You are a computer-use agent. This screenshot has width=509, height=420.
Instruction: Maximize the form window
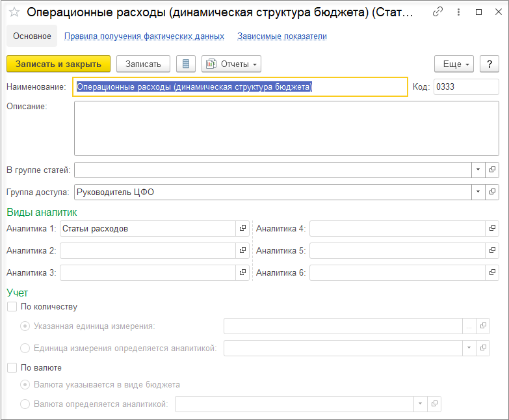click(478, 12)
